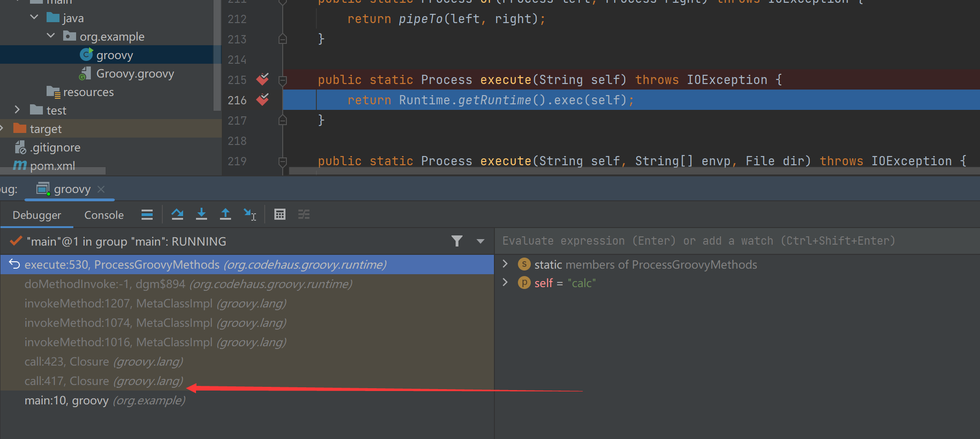The height and width of the screenshot is (439, 980).
Task: Toggle the breakpoint on line 216
Action: (262, 100)
